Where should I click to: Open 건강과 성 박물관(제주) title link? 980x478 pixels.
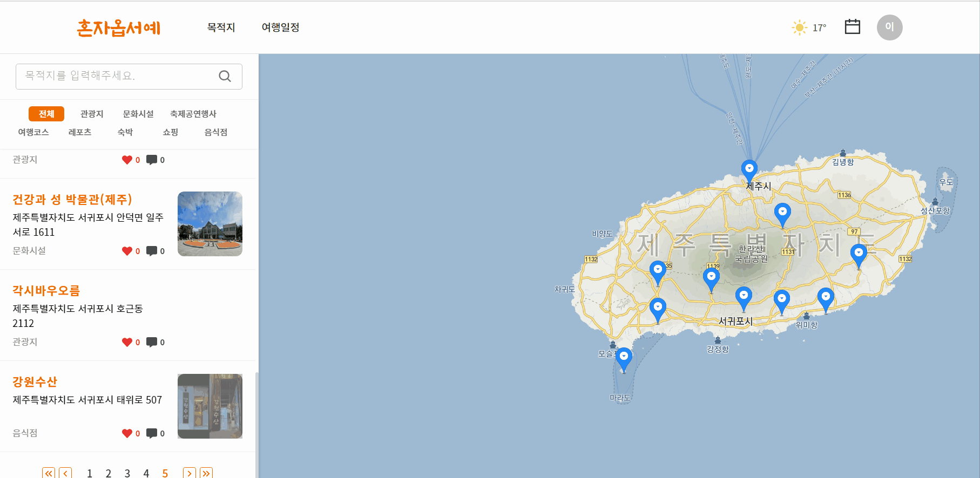pos(72,200)
